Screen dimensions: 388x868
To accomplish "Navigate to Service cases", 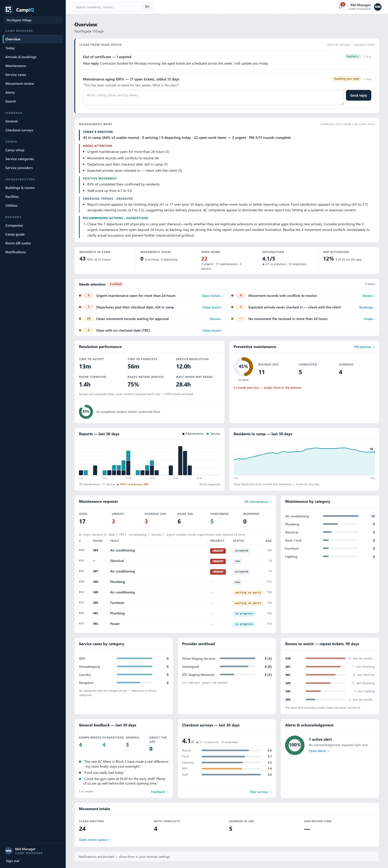I will click(x=33, y=75).
